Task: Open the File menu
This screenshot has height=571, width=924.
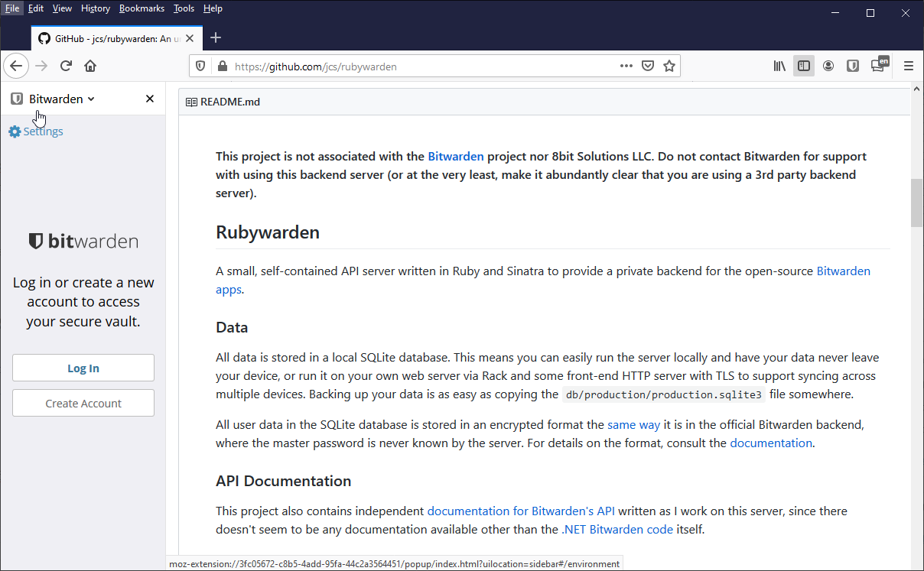Action: (12, 8)
